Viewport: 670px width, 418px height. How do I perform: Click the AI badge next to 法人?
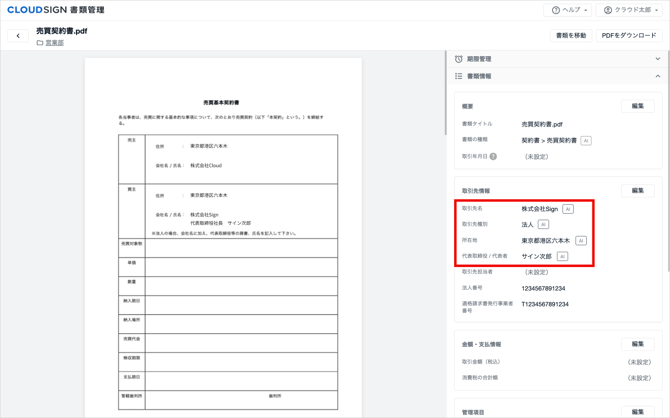543,224
